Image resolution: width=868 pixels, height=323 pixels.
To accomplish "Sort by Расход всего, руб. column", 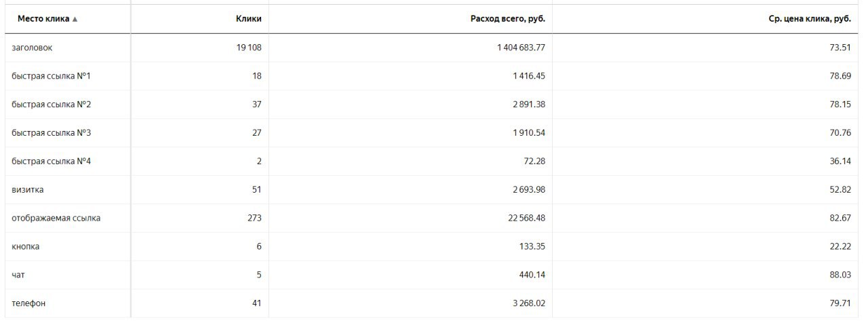I will (507, 19).
